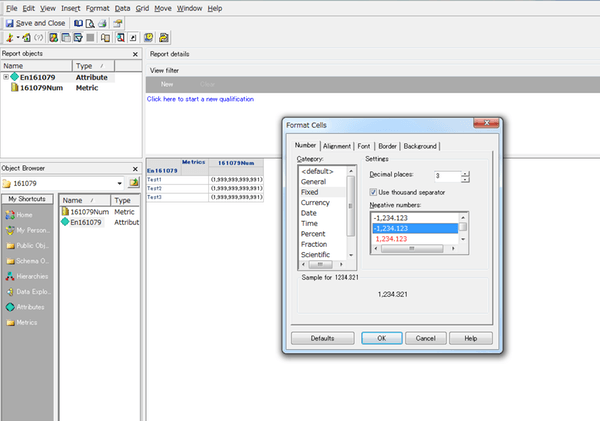600x421 pixels.
Task: Click the (?) prompt icon in the toolbar
Action: point(39,38)
